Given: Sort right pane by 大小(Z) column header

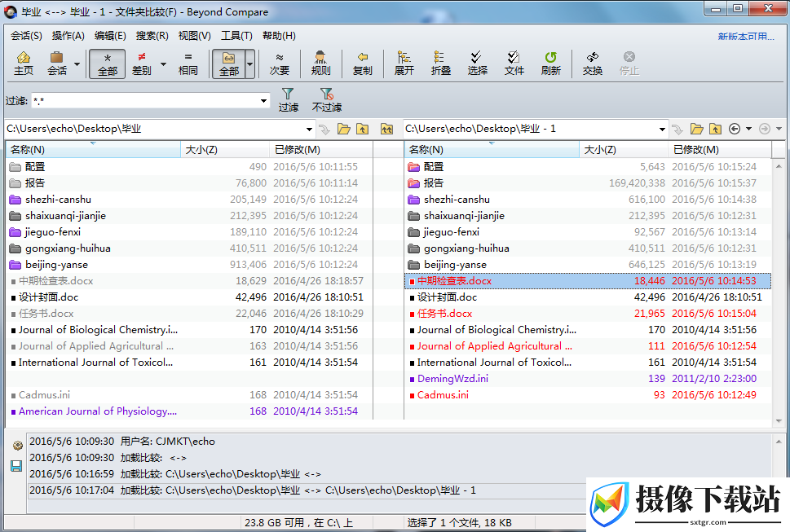Looking at the screenshot, I should click(x=624, y=149).
